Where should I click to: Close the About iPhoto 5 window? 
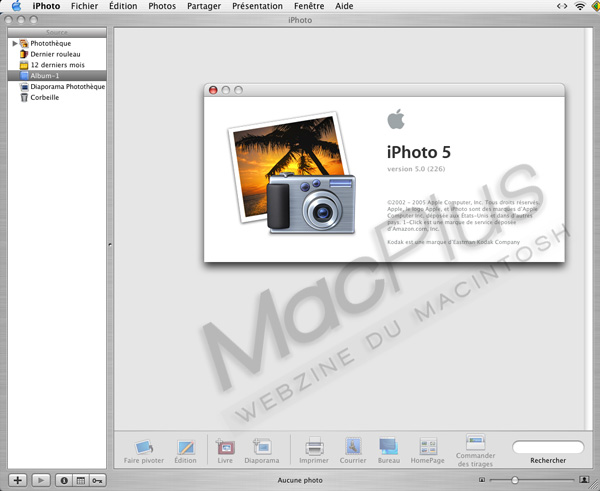click(213, 90)
